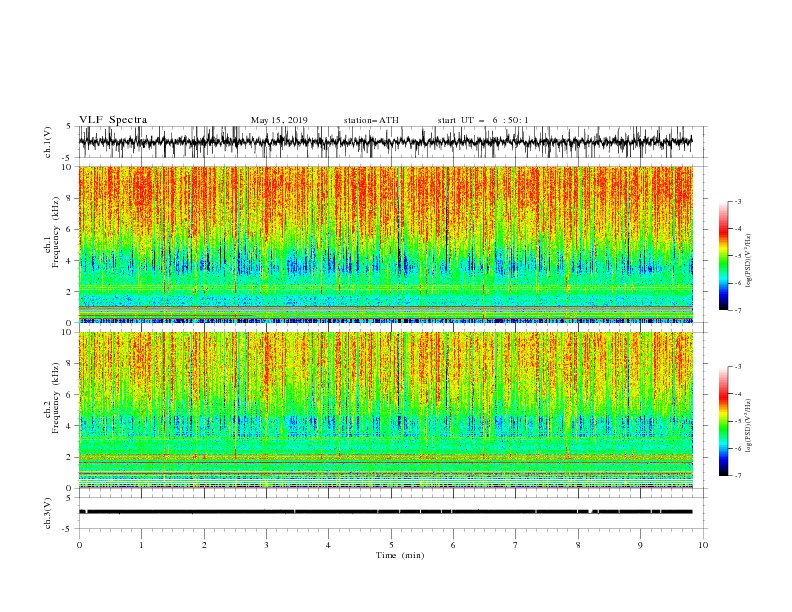The width and height of the screenshot is (792, 612).
Task: Click the "8" tick on ch.1 frequency axis
Action: click(x=69, y=198)
